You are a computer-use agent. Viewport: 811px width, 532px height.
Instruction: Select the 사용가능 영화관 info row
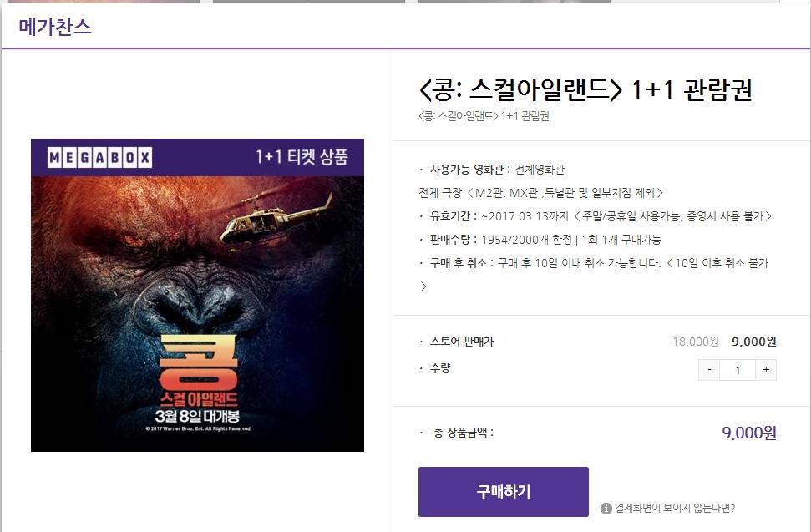pos(492,170)
